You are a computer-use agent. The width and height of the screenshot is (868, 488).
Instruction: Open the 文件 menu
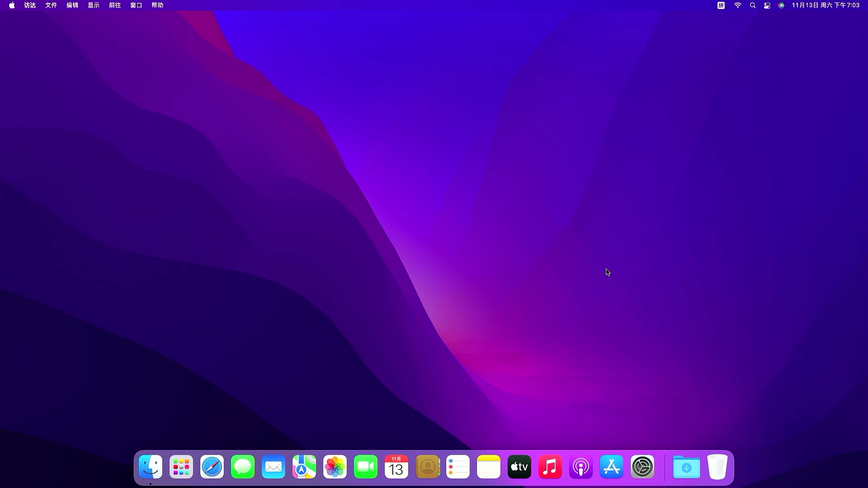click(51, 5)
